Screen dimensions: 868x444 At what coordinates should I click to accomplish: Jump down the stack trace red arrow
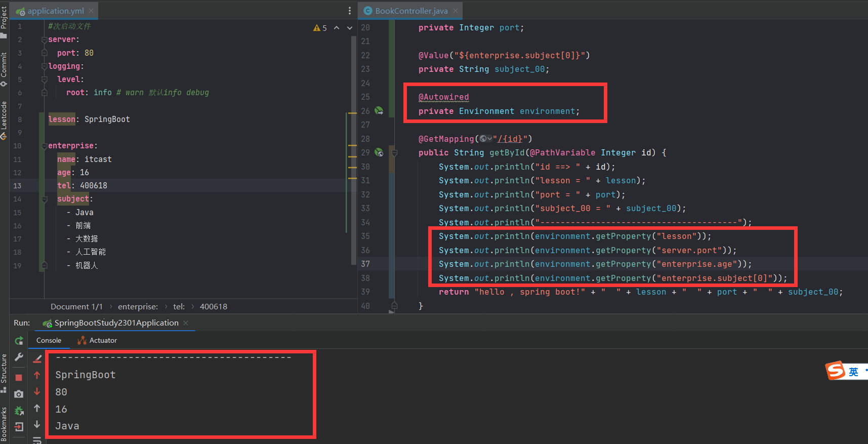(37, 391)
